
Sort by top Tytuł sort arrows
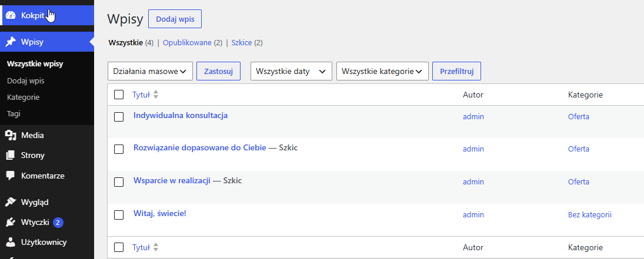[156, 95]
